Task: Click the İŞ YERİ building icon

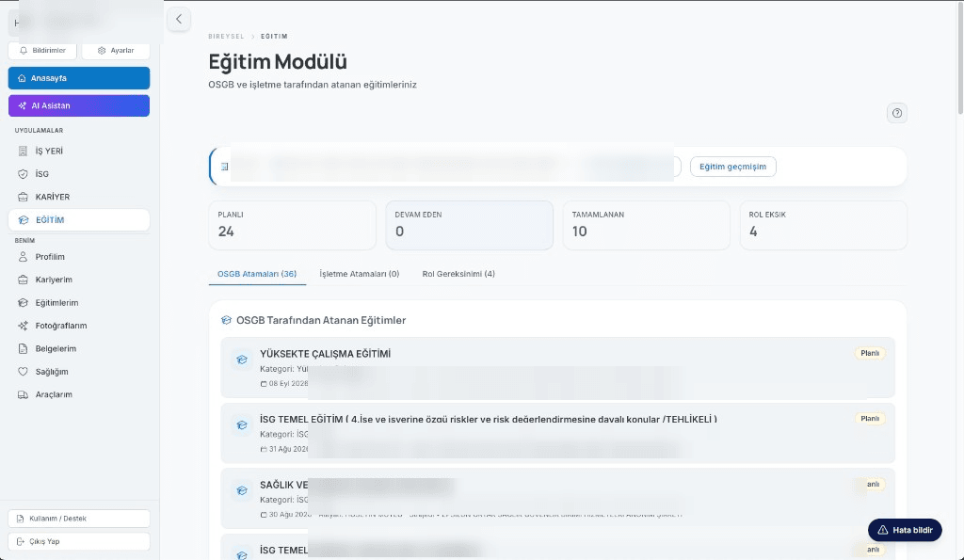Action: pyautogui.click(x=23, y=152)
